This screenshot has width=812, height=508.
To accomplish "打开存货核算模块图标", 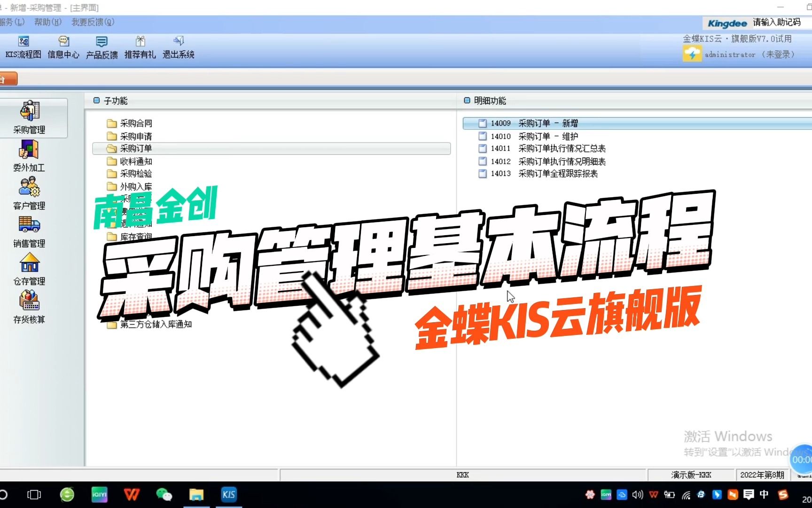I will click(x=30, y=306).
